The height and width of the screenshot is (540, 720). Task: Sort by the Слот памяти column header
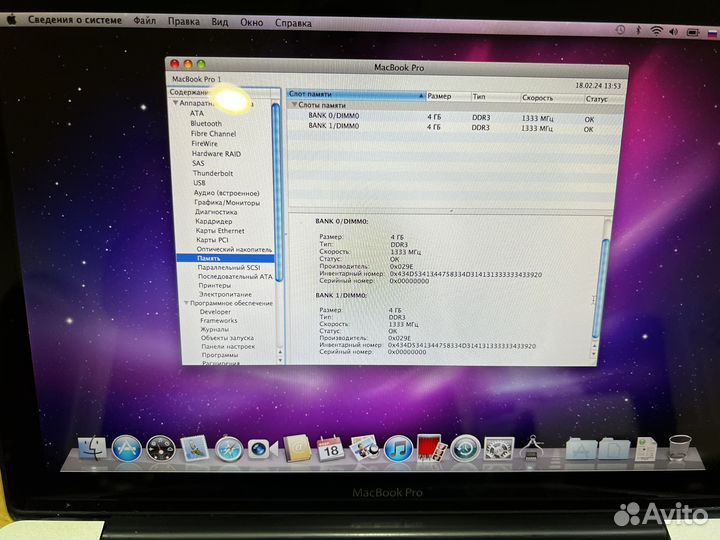pyautogui.click(x=356, y=94)
